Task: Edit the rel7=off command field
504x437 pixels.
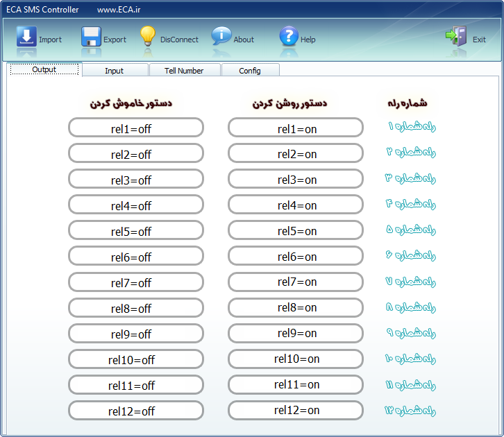Action: click(x=135, y=282)
